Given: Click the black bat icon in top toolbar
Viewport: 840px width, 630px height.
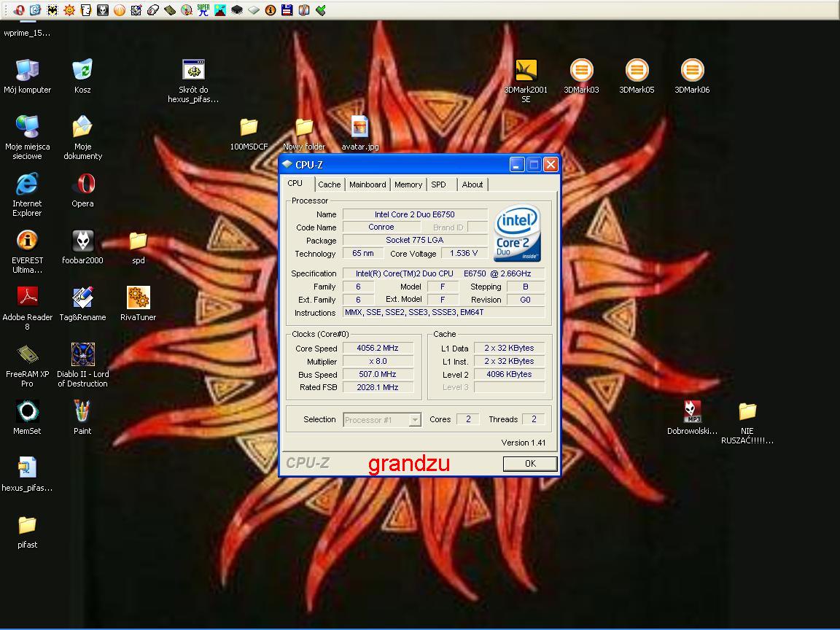Looking at the screenshot, I should click(52, 10).
